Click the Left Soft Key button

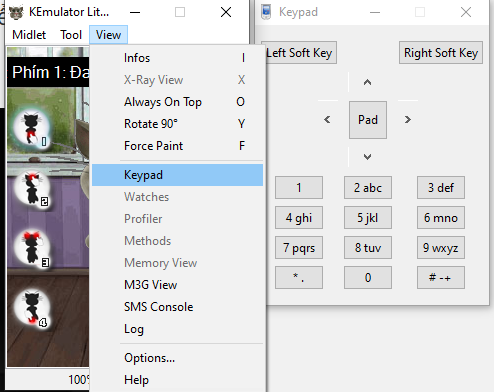coord(301,53)
